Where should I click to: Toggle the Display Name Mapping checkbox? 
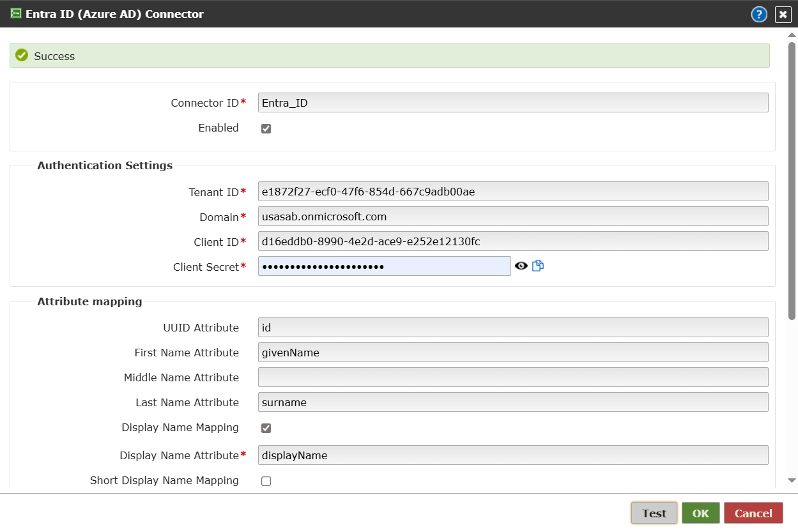tap(266, 428)
